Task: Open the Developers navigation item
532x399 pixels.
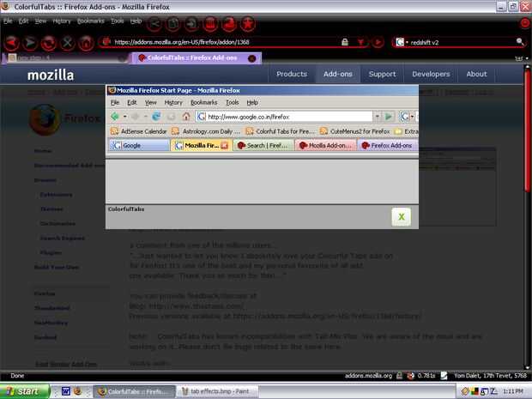Action: [431, 74]
